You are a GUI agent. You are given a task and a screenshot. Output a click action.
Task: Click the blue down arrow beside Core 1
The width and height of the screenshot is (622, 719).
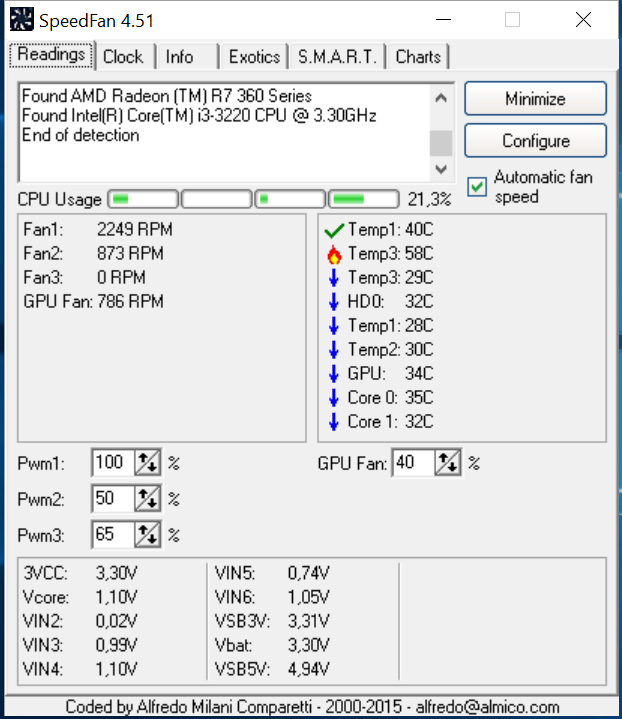(334, 422)
